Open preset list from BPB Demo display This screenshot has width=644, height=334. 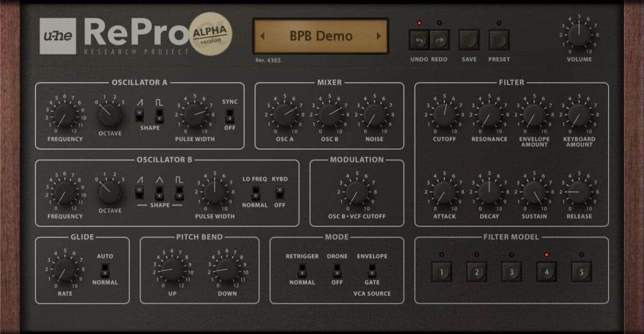[x=321, y=35]
